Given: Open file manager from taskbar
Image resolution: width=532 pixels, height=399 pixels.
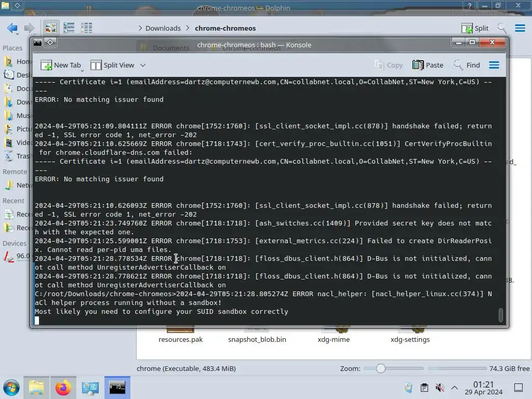Looking at the screenshot, I should click(36, 388).
